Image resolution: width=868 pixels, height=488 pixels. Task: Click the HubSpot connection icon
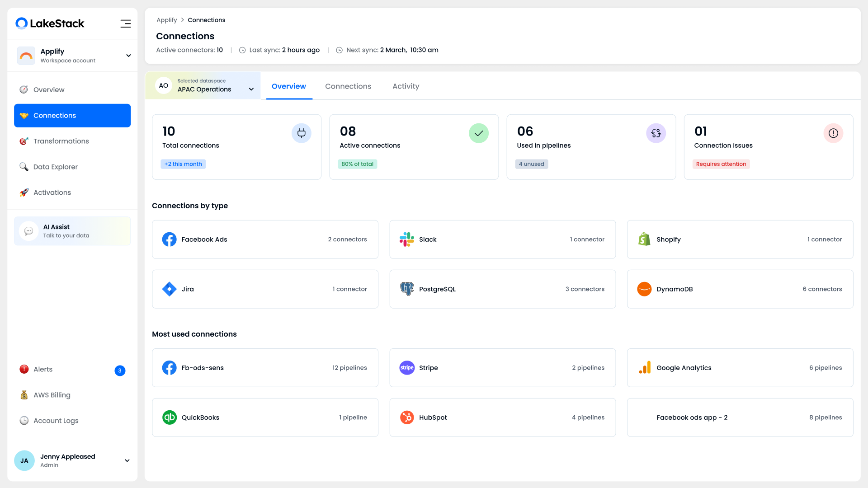(407, 418)
